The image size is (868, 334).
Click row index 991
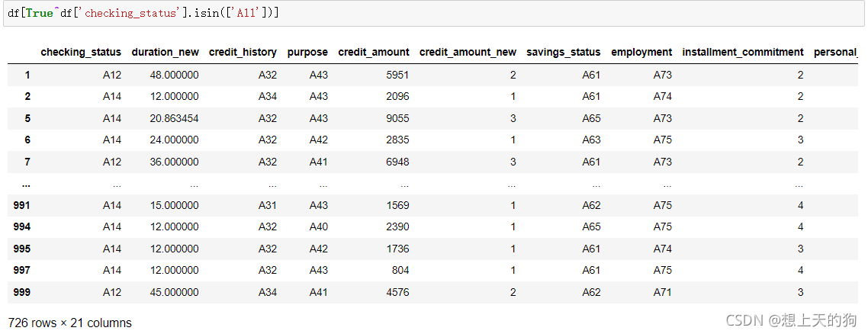21,205
